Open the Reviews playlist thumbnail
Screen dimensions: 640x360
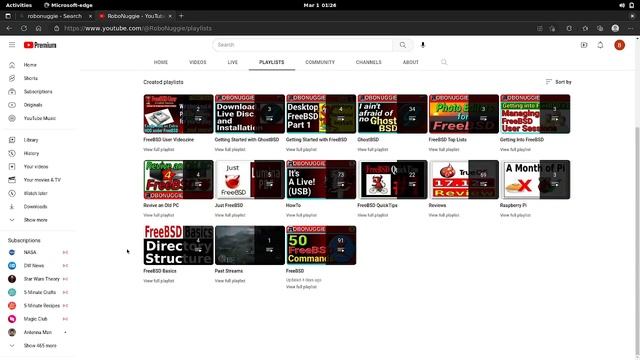click(464, 180)
